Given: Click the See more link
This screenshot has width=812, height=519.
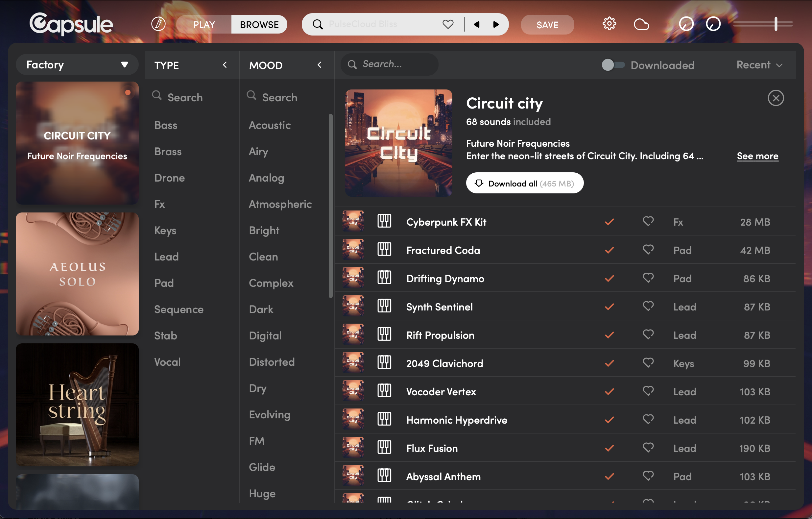Looking at the screenshot, I should click(757, 156).
